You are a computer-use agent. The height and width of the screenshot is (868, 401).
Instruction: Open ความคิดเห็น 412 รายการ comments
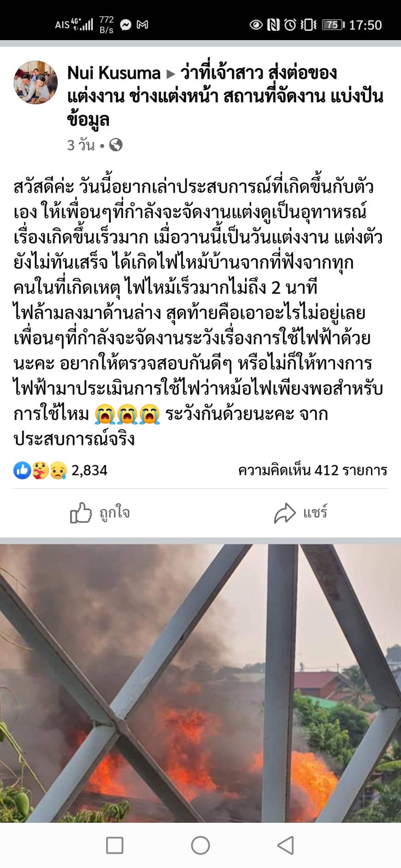click(312, 470)
